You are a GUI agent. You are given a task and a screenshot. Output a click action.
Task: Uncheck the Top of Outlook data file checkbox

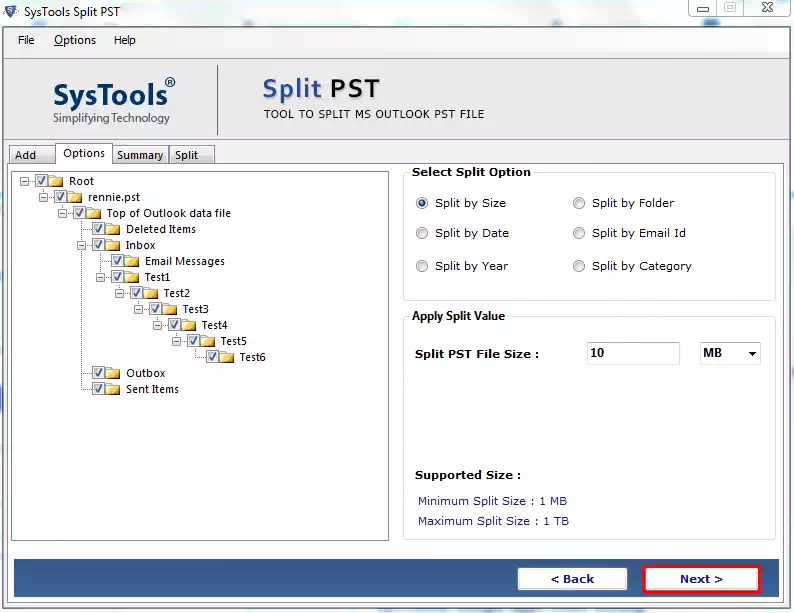pyautogui.click(x=79, y=212)
